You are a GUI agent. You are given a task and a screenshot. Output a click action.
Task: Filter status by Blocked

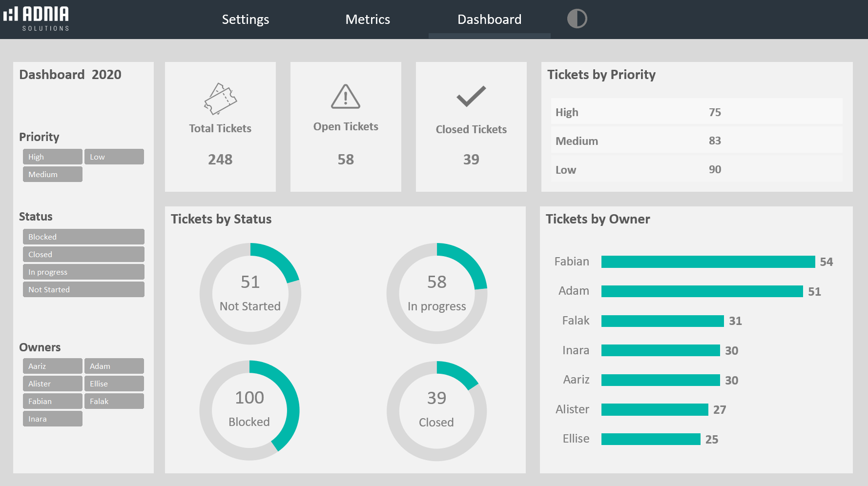(x=83, y=237)
